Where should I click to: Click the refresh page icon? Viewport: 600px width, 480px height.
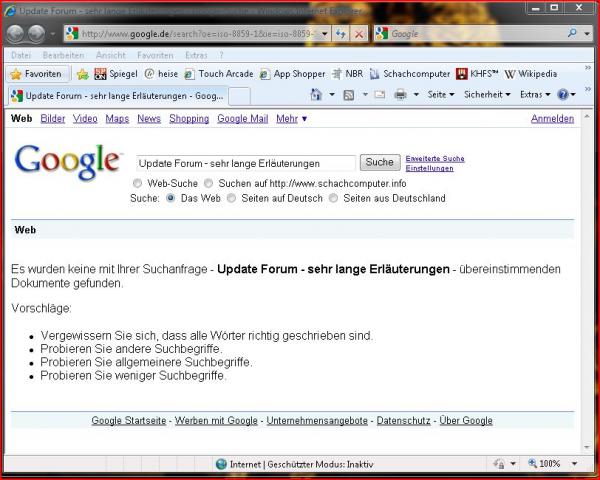pyautogui.click(x=340, y=33)
